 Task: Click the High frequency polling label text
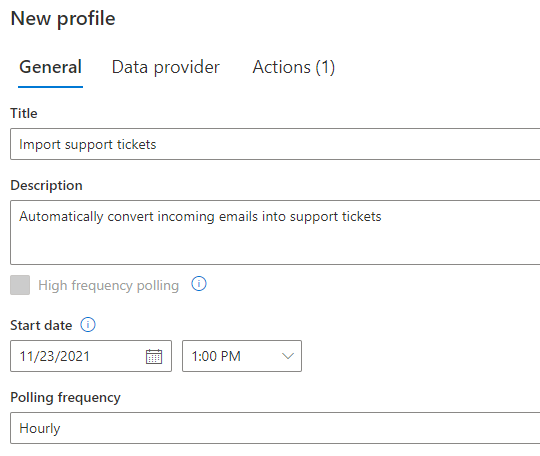point(108,286)
